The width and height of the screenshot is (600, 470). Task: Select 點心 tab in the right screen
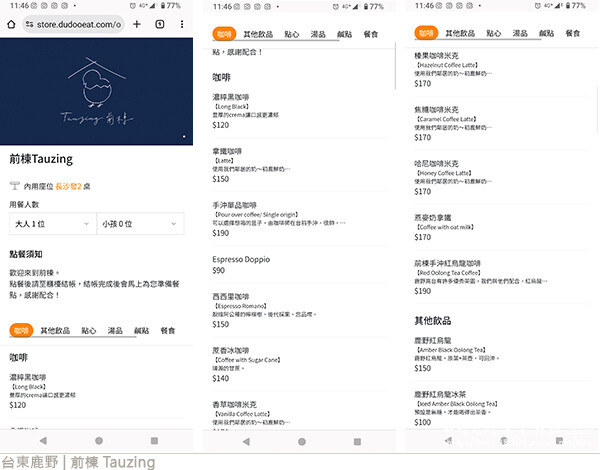(x=494, y=33)
